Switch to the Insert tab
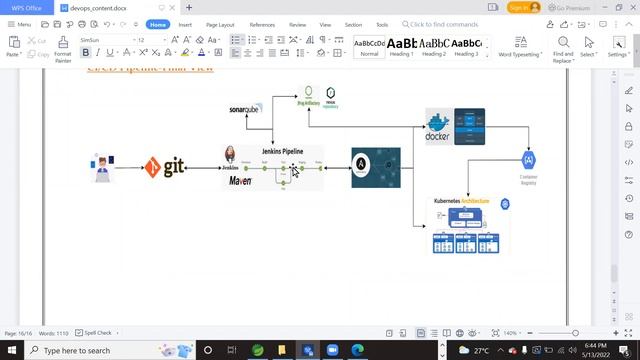640x360 pixels. point(185,25)
